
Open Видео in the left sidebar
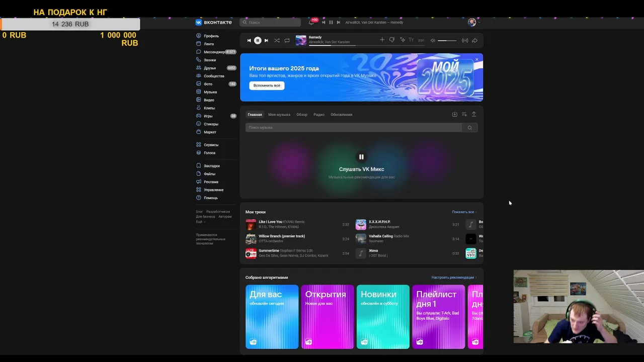205,100
